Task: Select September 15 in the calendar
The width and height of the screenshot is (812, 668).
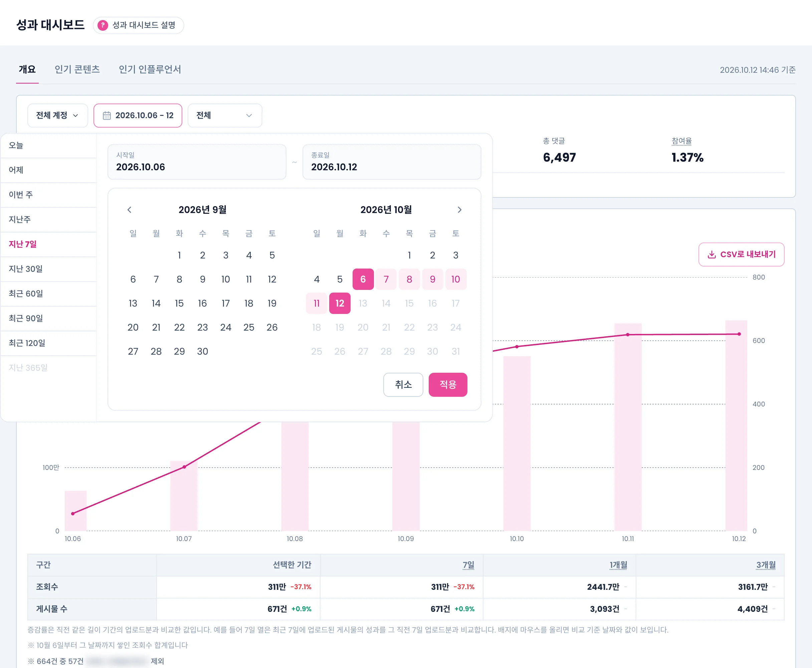Action: [179, 303]
